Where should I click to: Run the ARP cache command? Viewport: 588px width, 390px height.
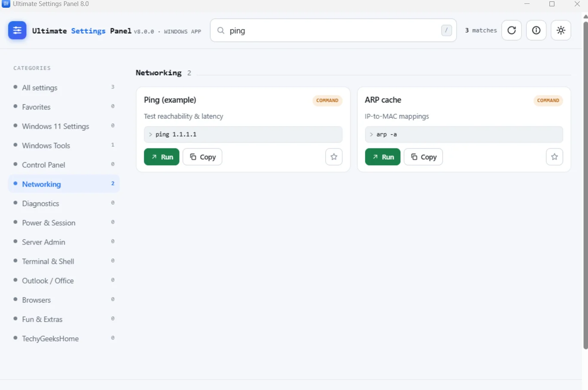click(x=383, y=157)
